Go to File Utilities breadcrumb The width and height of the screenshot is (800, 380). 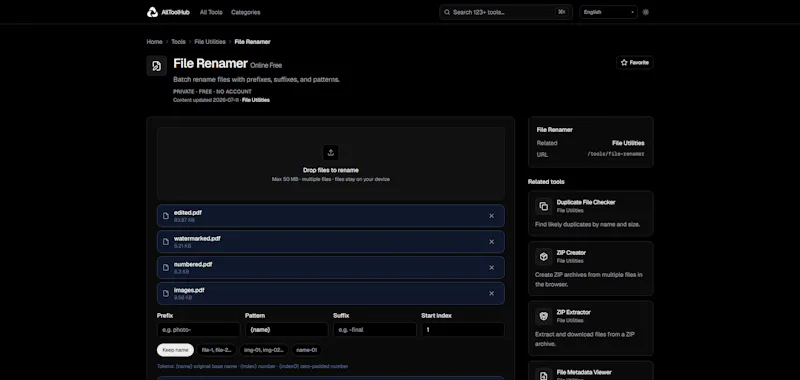pos(210,42)
